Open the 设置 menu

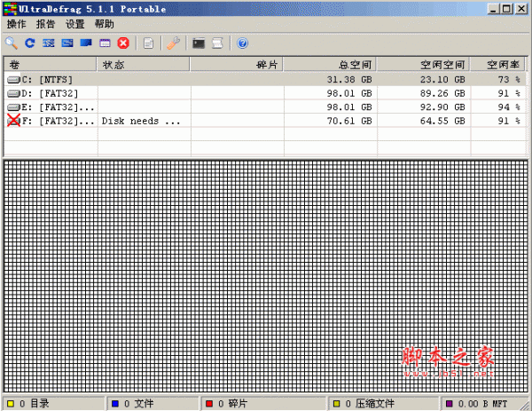(75, 24)
